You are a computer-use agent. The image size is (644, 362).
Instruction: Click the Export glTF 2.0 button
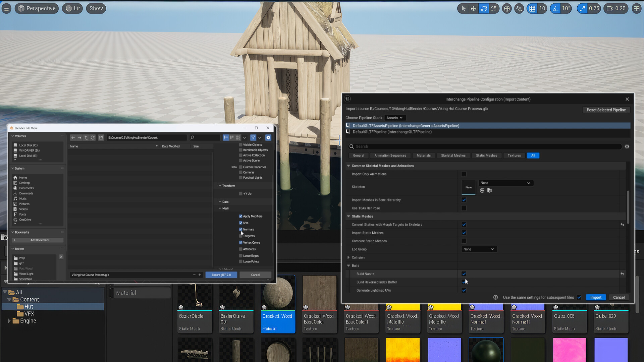click(221, 275)
